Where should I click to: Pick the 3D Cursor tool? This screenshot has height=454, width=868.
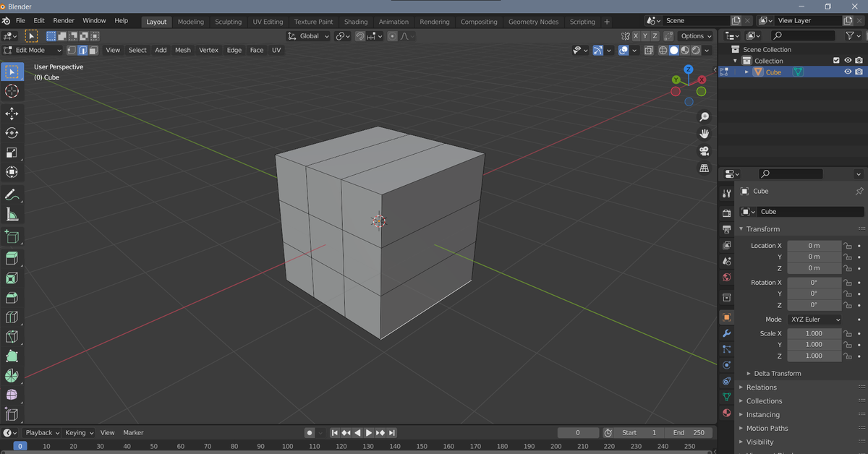(12, 91)
